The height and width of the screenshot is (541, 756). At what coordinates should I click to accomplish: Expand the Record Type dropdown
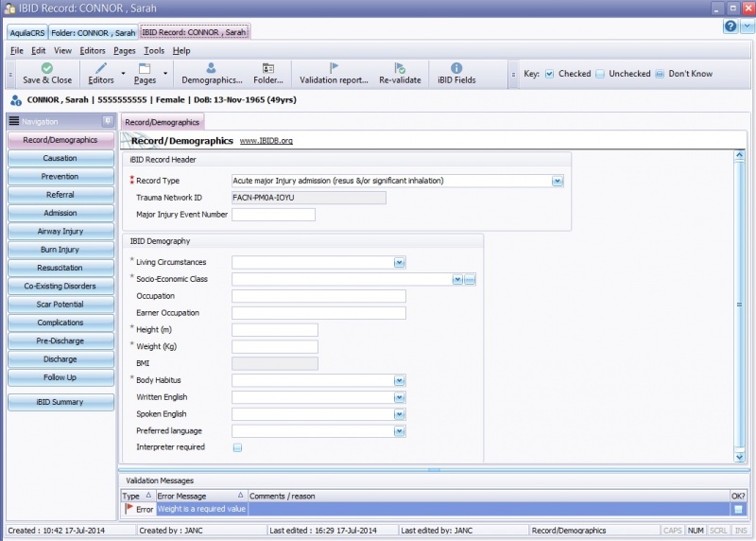coord(558,181)
